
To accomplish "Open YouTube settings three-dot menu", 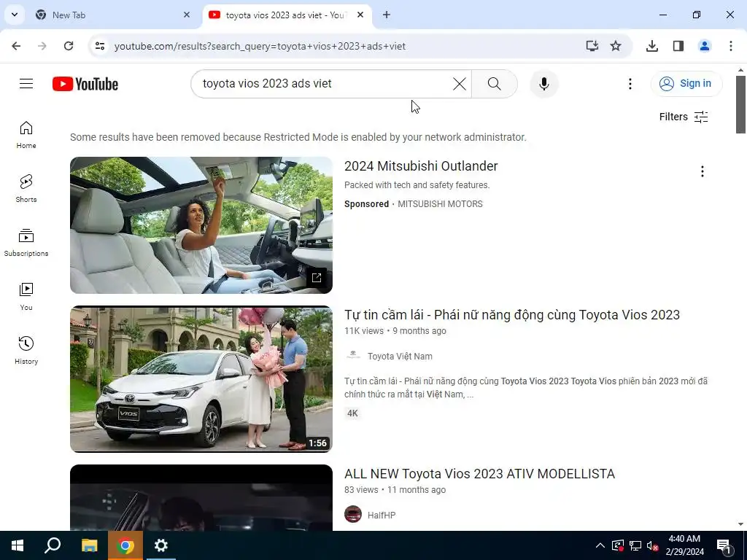I will coord(630,84).
